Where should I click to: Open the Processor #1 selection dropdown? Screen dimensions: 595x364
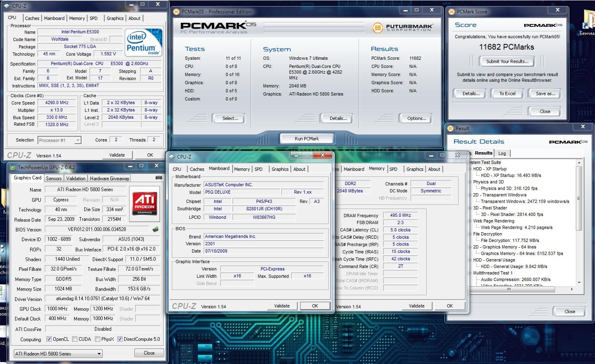click(x=59, y=140)
